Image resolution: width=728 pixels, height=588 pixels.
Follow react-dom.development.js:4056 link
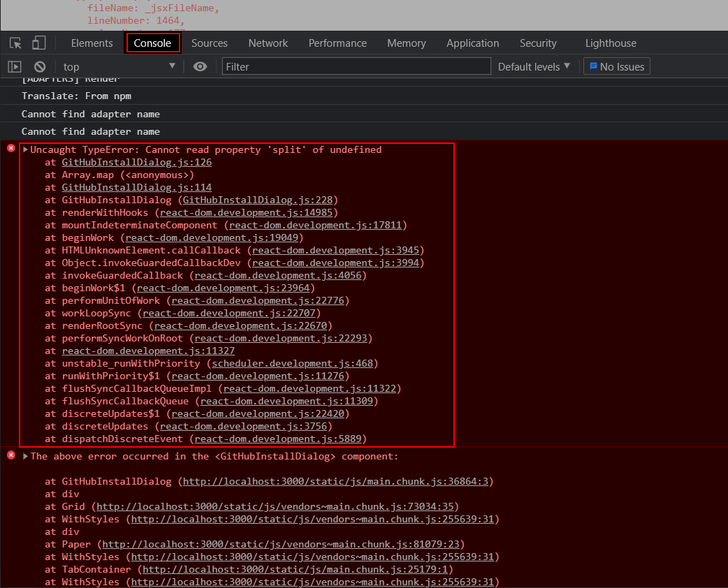pyautogui.click(x=278, y=275)
